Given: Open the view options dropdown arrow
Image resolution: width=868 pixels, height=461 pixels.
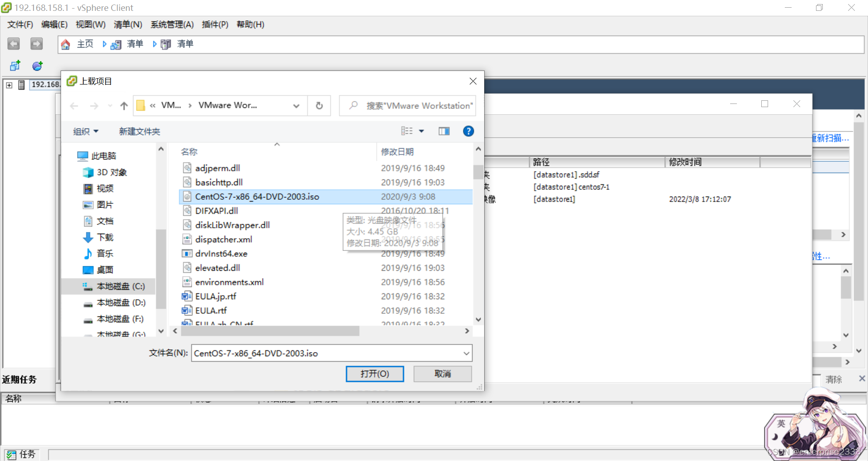Looking at the screenshot, I should coord(421,131).
